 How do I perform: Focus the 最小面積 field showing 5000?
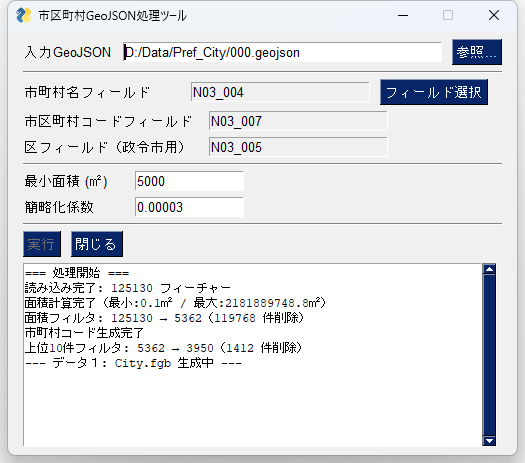[189, 181]
